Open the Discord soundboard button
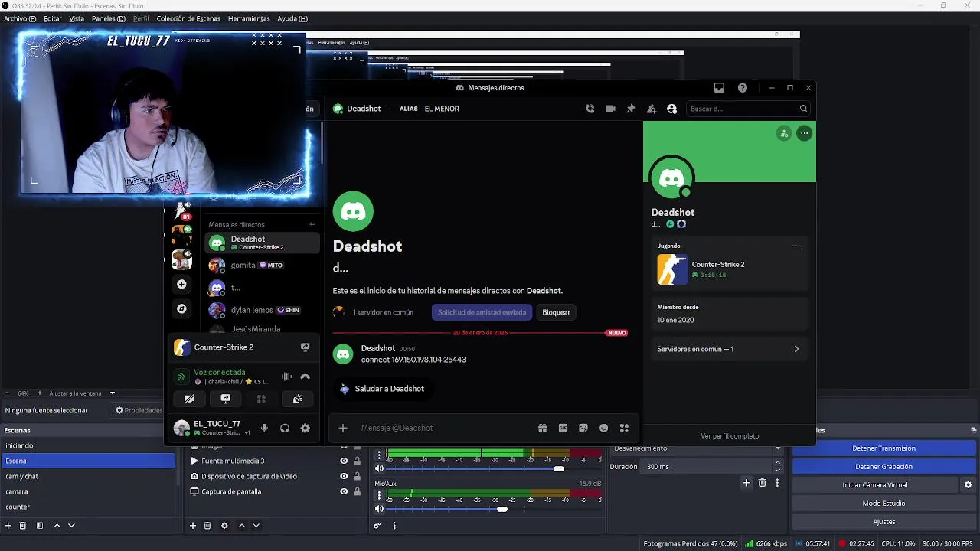The image size is (980, 551). click(x=297, y=399)
